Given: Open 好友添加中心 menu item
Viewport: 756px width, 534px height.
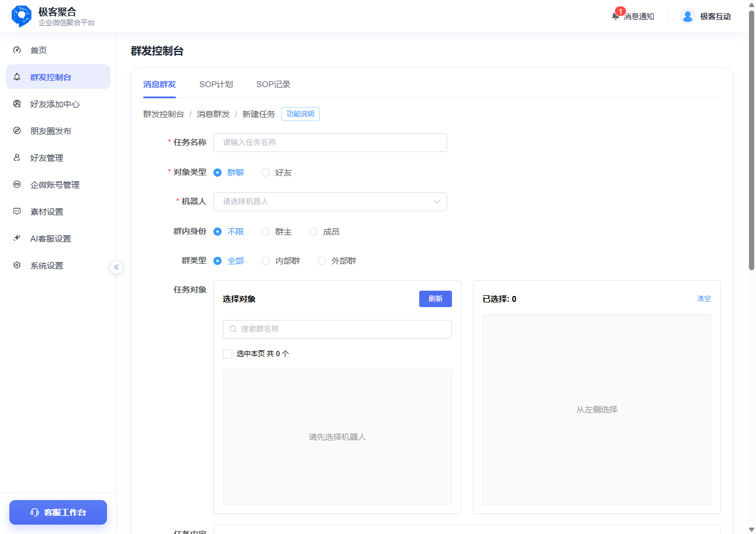Looking at the screenshot, I should (x=58, y=104).
